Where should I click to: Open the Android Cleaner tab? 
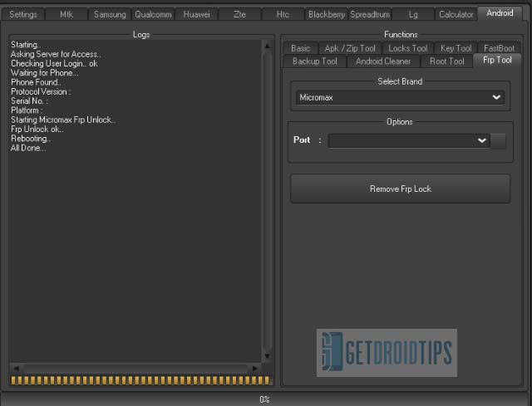(x=383, y=61)
